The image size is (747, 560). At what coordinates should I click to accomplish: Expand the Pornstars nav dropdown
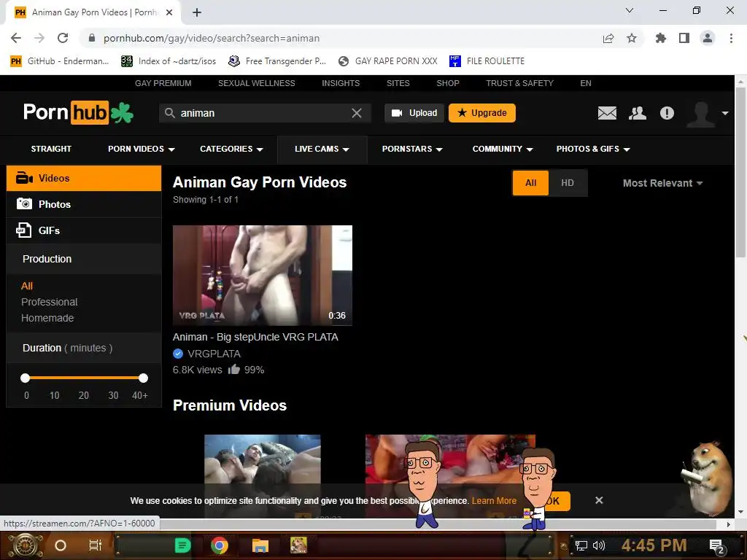click(413, 149)
